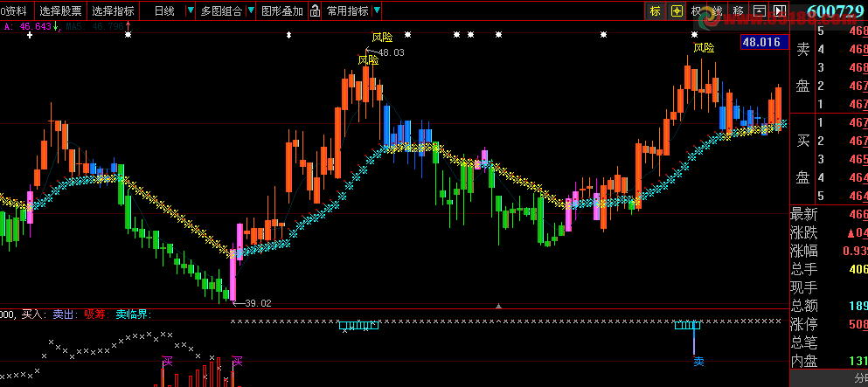The image size is (868, 387).
Task: Click the 卖临界 indicator label
Action: [x=134, y=314]
